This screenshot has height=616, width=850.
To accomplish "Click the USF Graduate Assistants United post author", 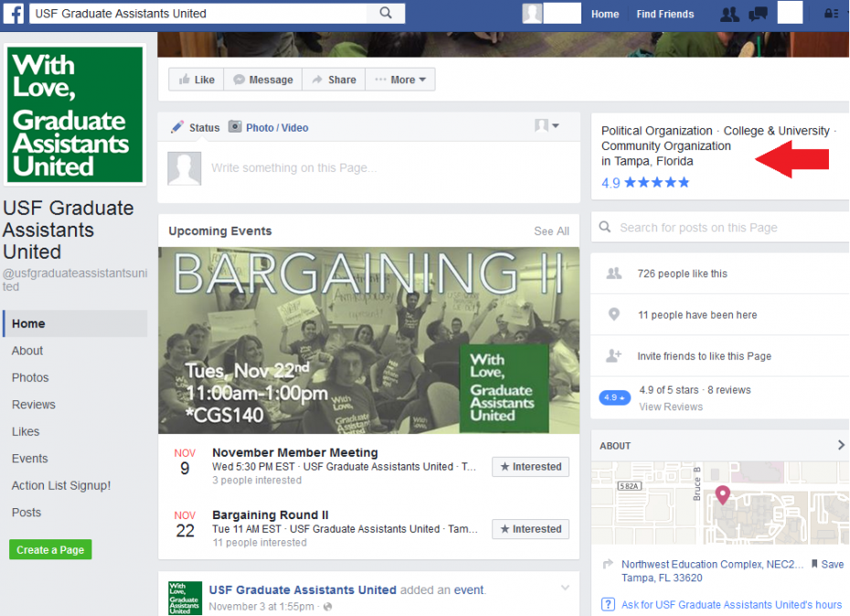I will click(x=303, y=590).
